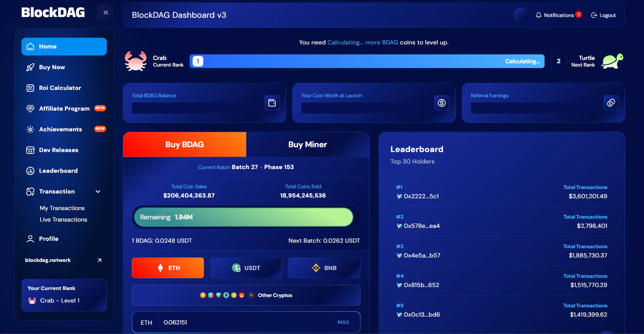The width and height of the screenshot is (644, 334).
Task: Click the Remaining 1.94M progress bar
Action: coord(244,217)
